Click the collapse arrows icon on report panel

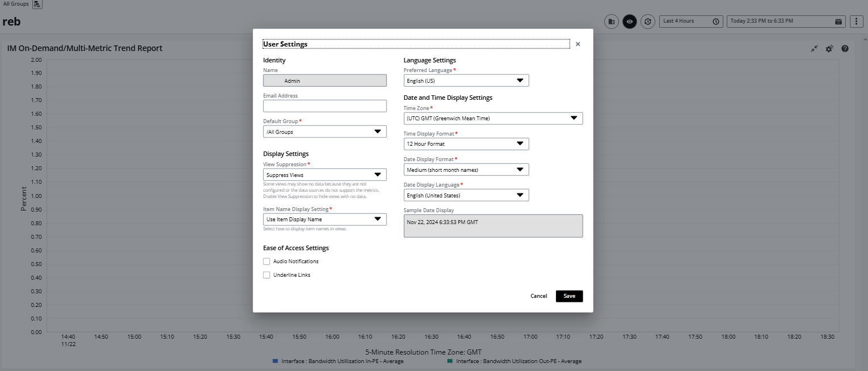(814, 49)
